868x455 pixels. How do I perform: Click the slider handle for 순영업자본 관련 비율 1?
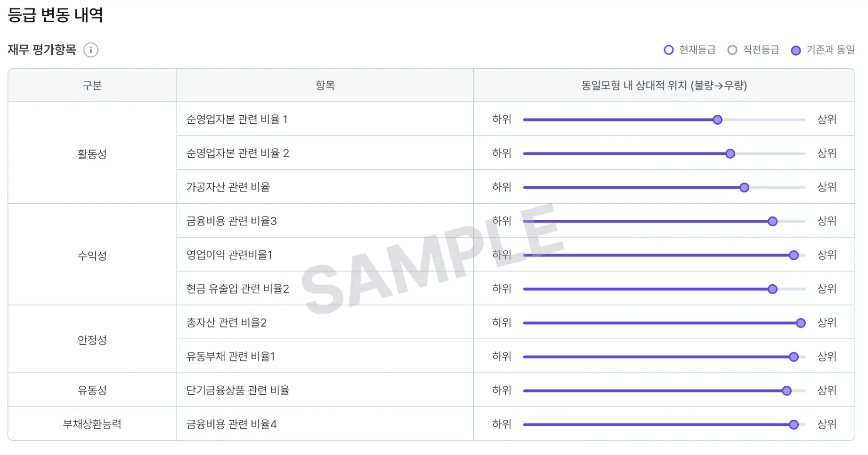point(717,120)
